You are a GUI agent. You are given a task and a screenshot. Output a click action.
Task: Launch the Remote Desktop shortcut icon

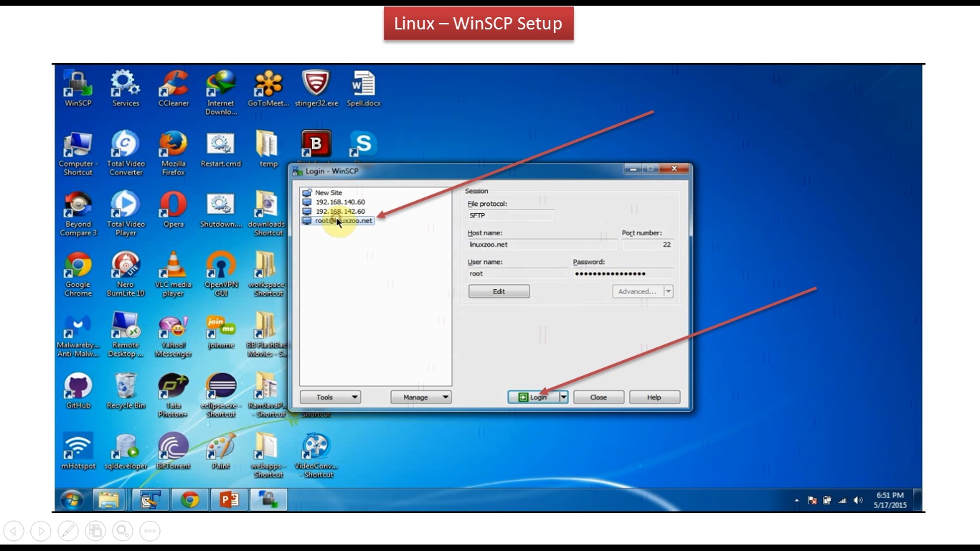[x=126, y=334]
